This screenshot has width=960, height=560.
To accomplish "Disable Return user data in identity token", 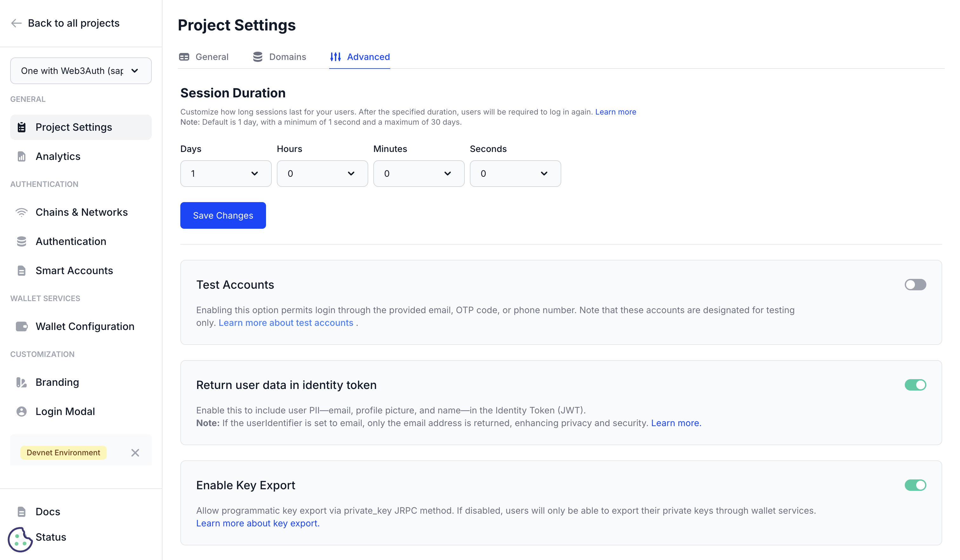I will click(916, 385).
